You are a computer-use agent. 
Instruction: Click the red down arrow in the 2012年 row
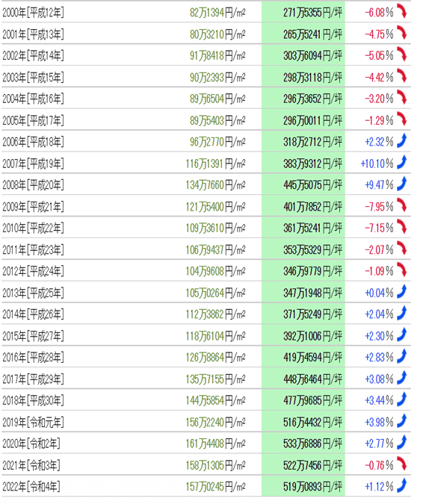(401, 270)
